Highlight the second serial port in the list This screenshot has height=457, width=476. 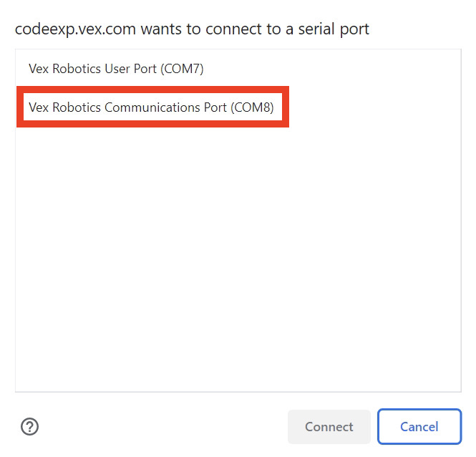coord(151,107)
